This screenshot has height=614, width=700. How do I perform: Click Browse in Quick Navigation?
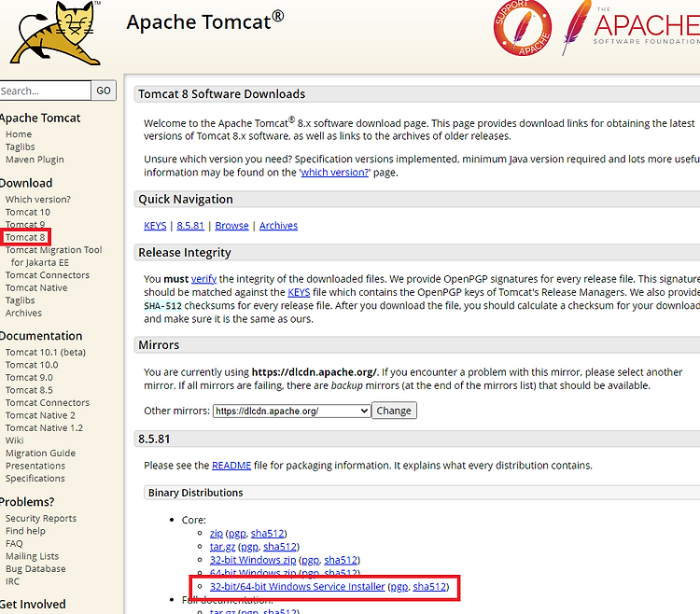[x=231, y=226]
